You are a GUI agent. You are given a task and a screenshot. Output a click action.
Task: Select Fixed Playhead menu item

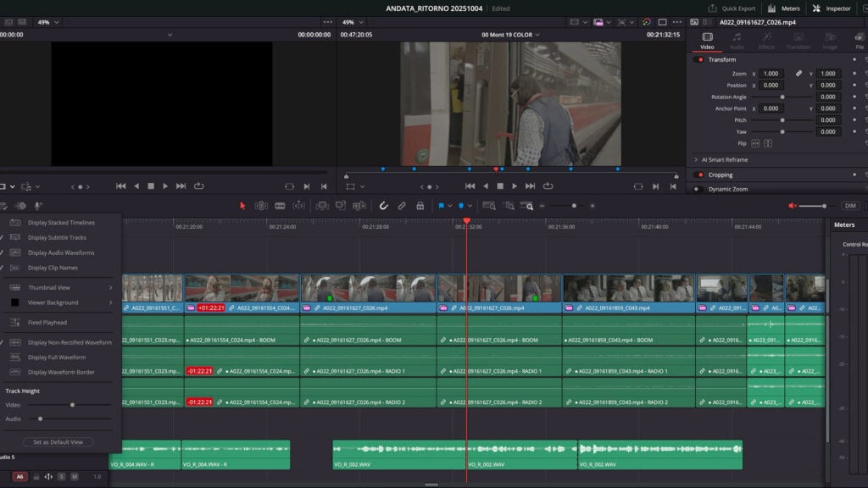47,323
